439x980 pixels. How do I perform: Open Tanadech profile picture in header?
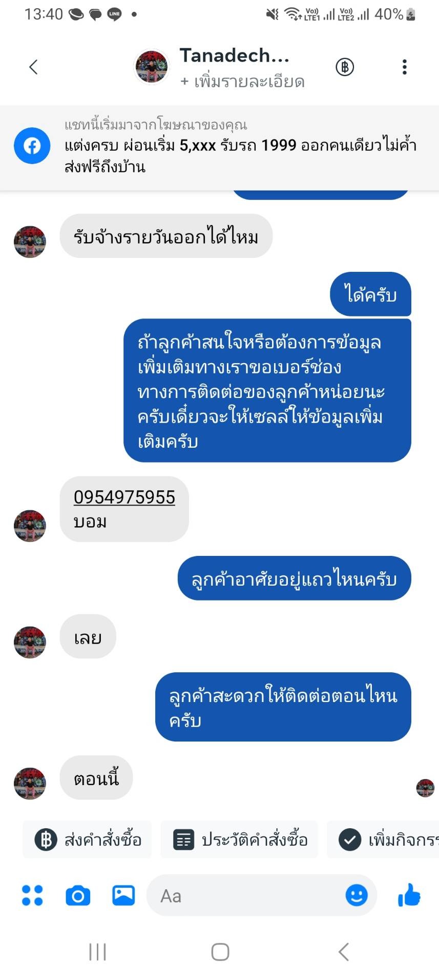pos(151,67)
